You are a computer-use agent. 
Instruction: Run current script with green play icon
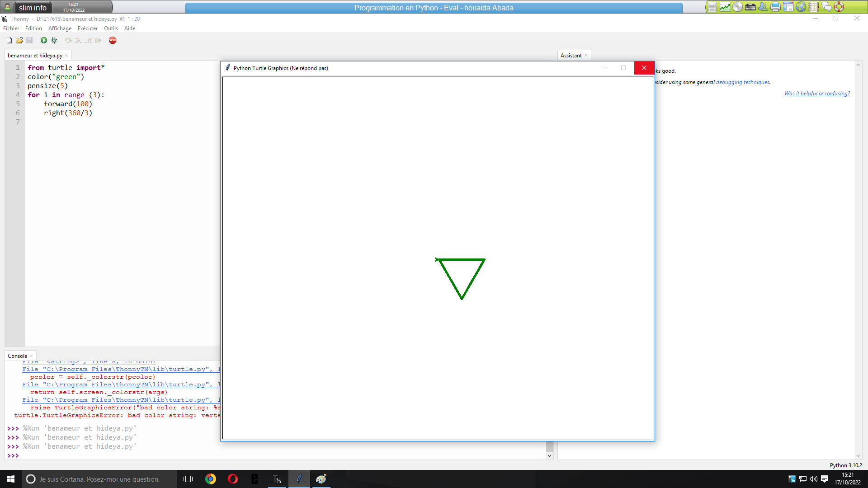[44, 40]
